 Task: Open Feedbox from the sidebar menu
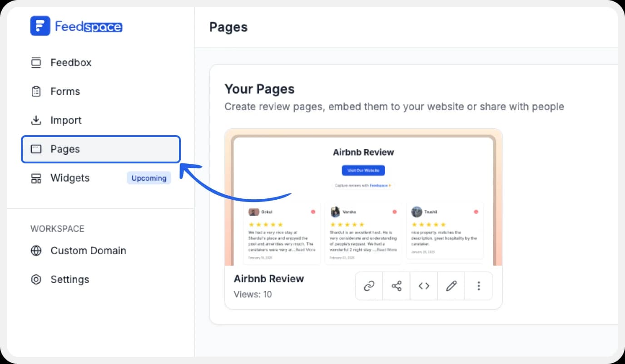click(x=71, y=63)
